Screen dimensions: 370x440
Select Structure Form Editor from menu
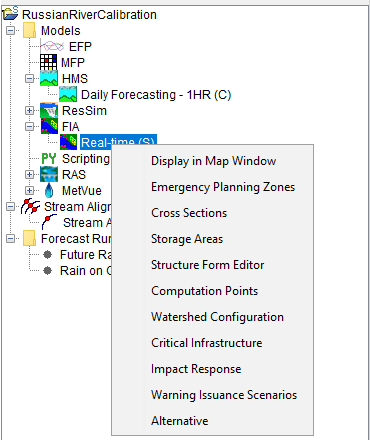tap(207, 265)
